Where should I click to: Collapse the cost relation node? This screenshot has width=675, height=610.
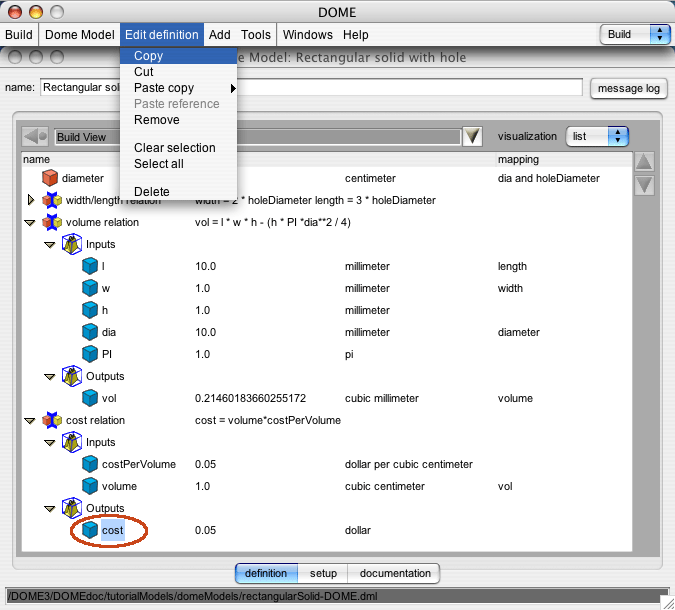[30, 421]
